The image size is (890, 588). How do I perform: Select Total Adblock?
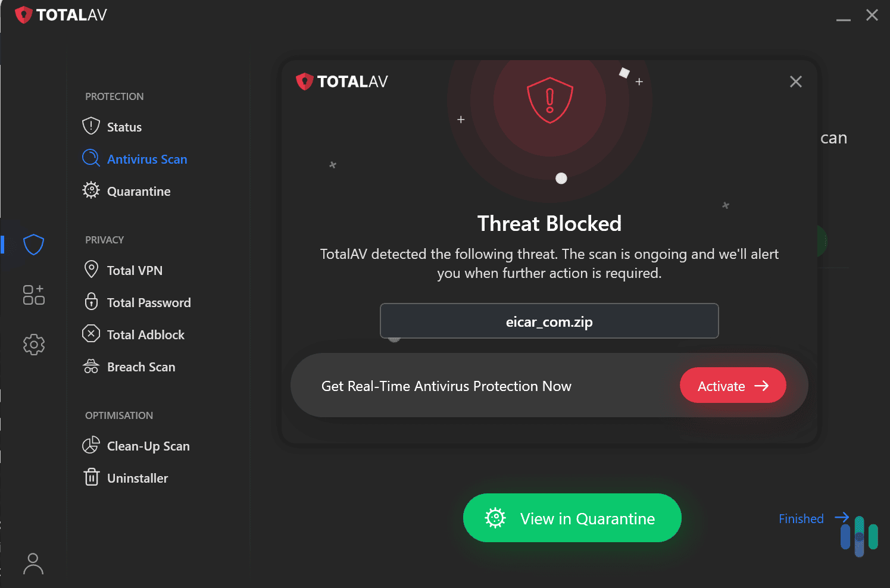click(x=146, y=334)
